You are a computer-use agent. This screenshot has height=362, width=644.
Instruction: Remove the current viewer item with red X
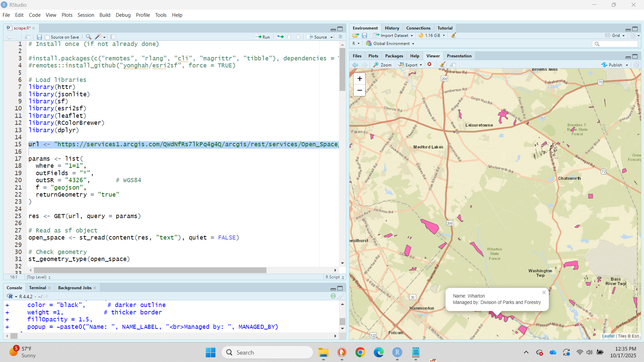click(x=430, y=65)
